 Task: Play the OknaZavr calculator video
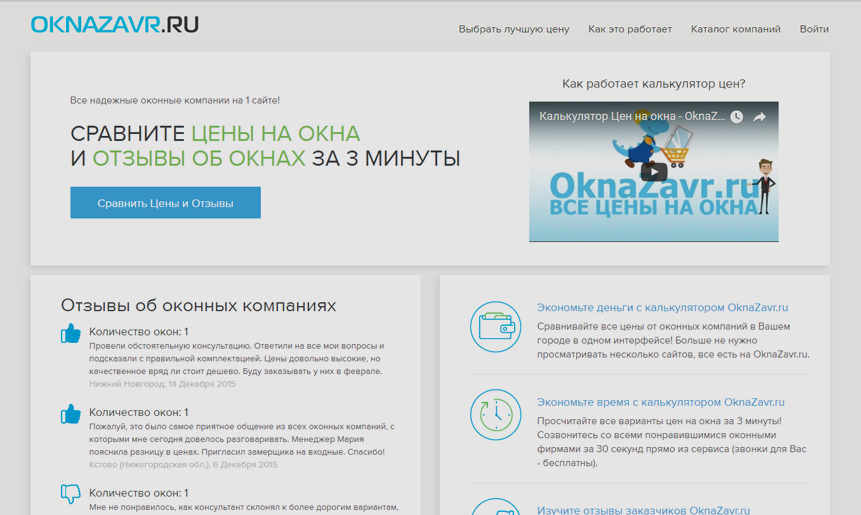[x=653, y=172]
